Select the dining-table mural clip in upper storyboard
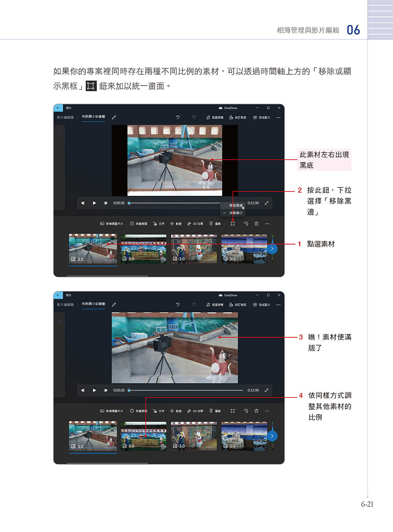This screenshot has width=393, height=532. coord(244,249)
